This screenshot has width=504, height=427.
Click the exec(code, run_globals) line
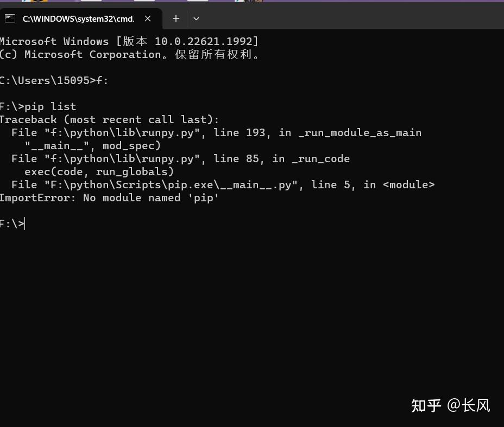click(x=99, y=171)
